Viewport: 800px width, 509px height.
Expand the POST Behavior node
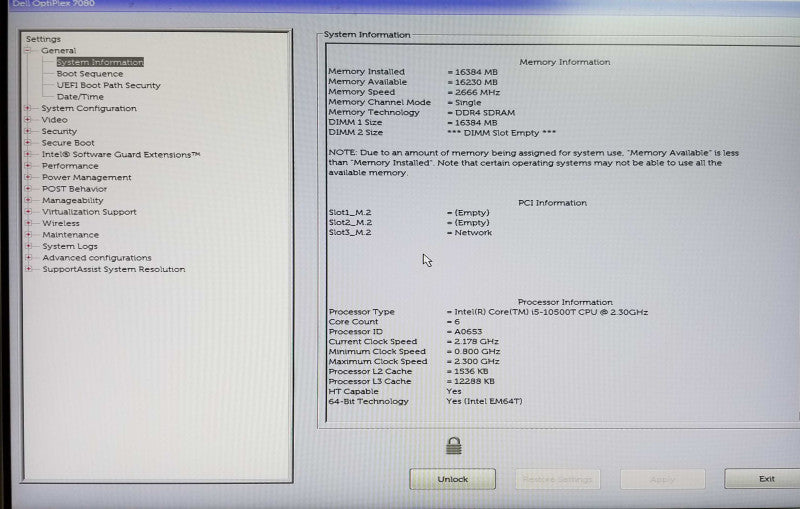28,189
